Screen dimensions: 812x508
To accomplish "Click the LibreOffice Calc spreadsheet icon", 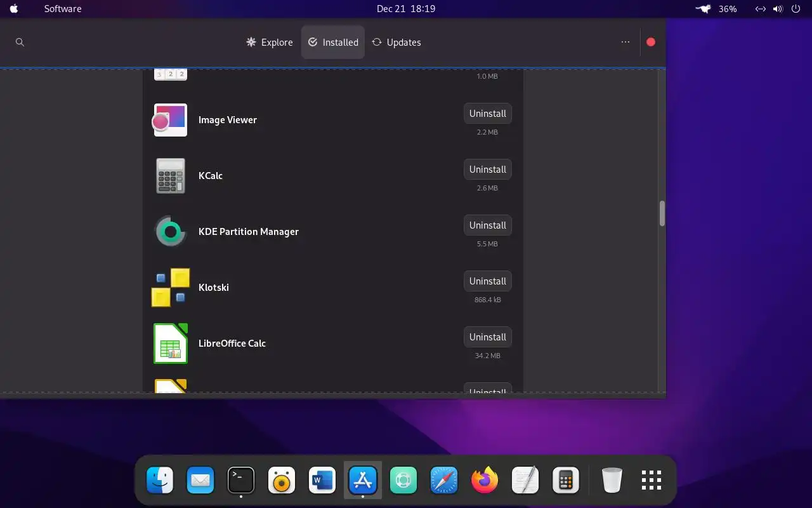I will tap(170, 344).
